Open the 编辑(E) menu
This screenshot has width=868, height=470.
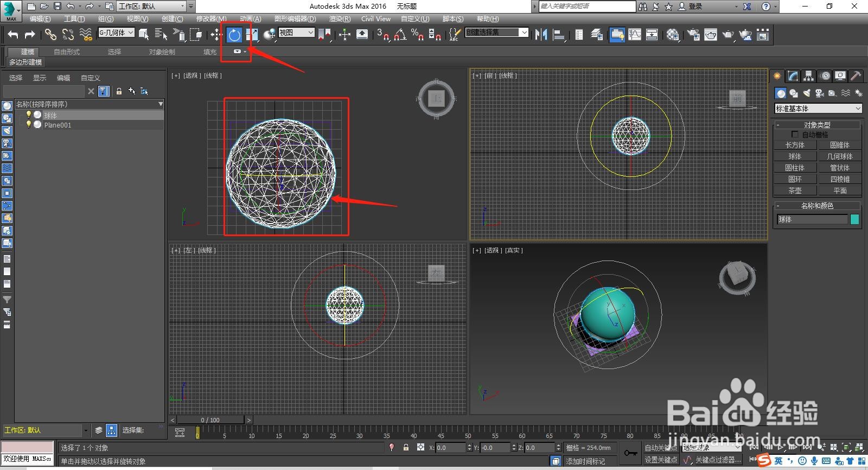[40, 18]
